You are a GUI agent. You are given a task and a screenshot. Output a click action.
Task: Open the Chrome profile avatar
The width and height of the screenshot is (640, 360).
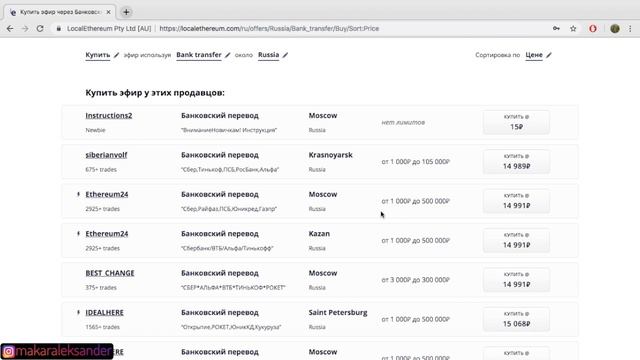pos(615,29)
